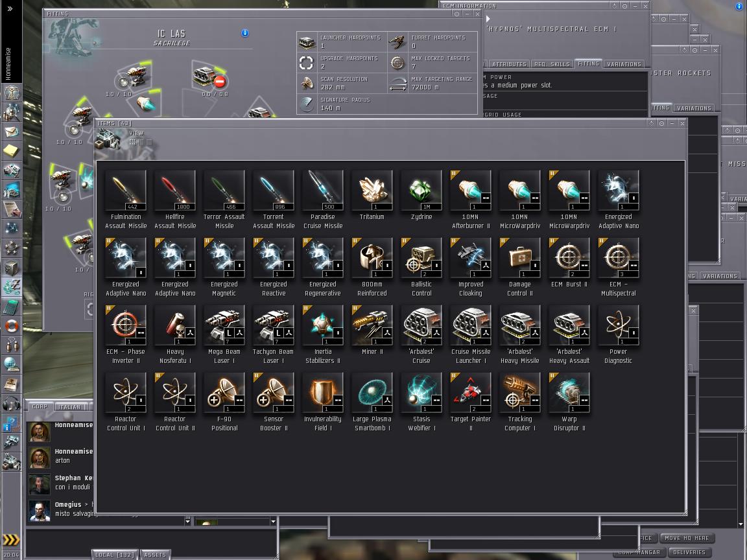Click Stephan Ke's chat portrait
Viewport: 747px width, 560px height.
coord(40,484)
